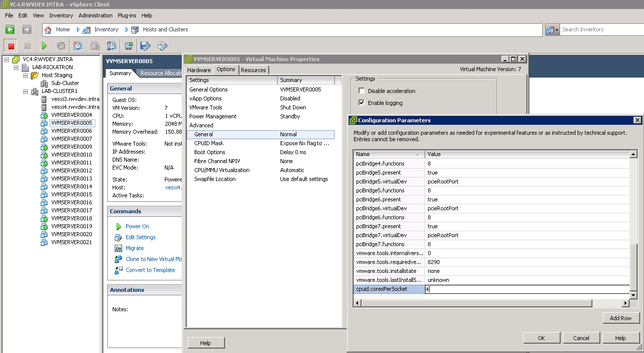Click the LAB-RICKATRON datacenter icon
This screenshot has height=353, width=644.
[26, 67]
